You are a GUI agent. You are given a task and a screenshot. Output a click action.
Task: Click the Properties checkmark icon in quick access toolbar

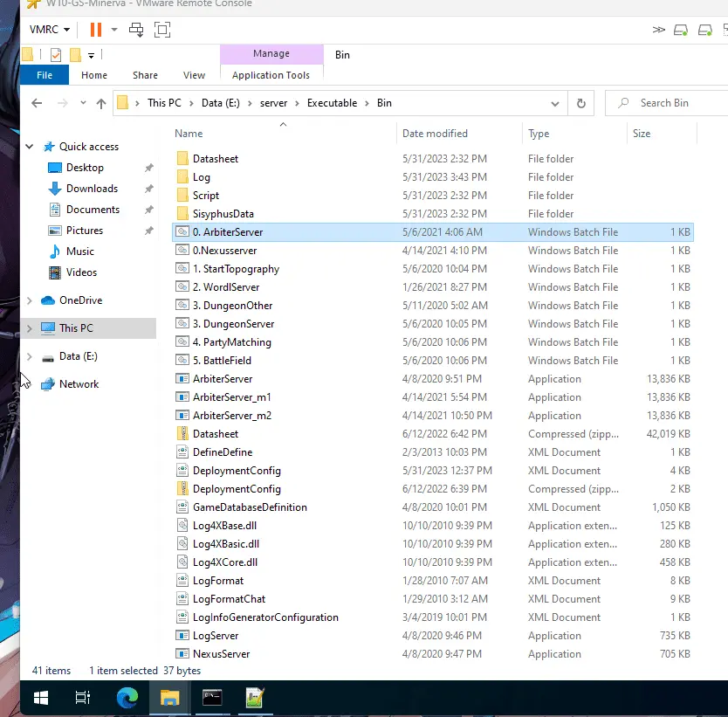[56, 55]
